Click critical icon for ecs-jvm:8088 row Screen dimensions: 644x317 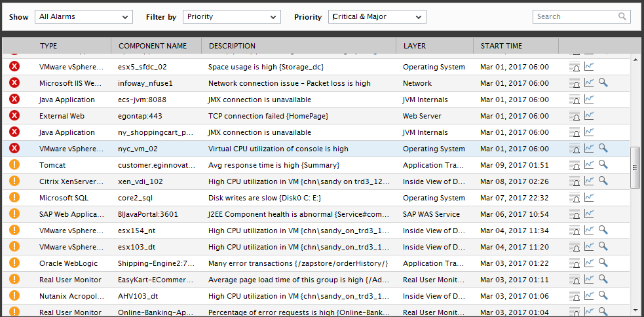click(x=14, y=100)
